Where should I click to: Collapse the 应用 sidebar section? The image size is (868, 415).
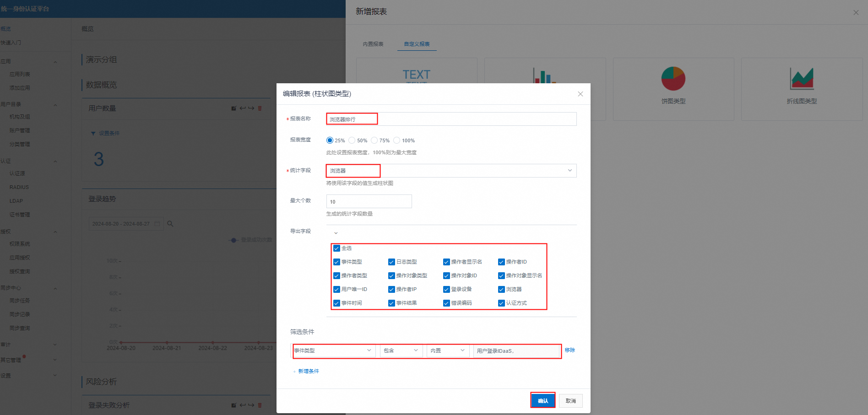pyautogui.click(x=55, y=62)
